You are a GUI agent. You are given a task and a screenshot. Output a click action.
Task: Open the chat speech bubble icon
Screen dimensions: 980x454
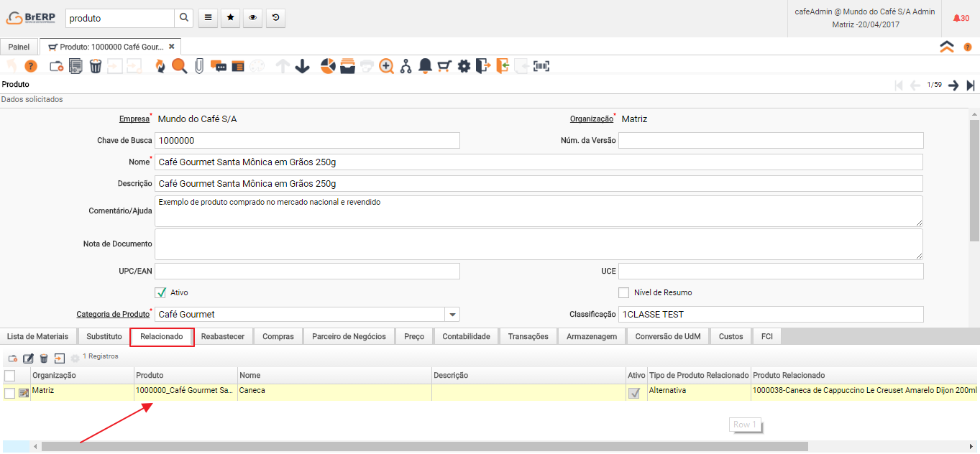click(x=219, y=66)
